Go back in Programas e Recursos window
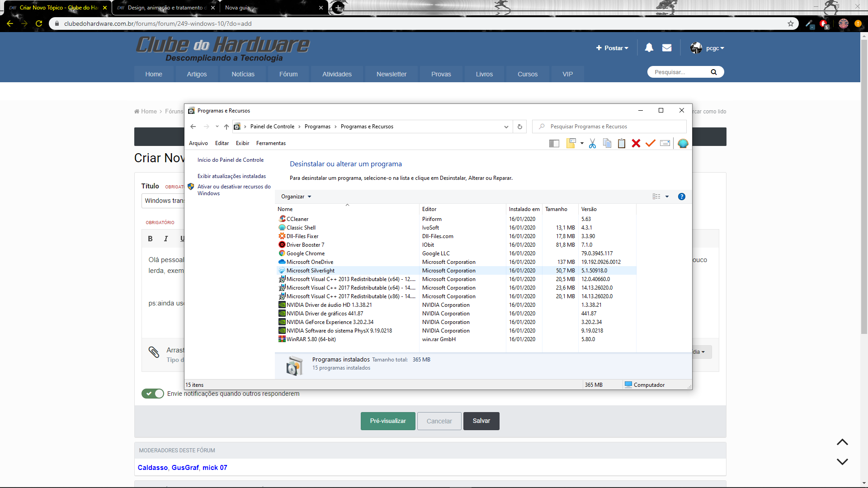This screenshot has height=488, width=868. [193, 127]
